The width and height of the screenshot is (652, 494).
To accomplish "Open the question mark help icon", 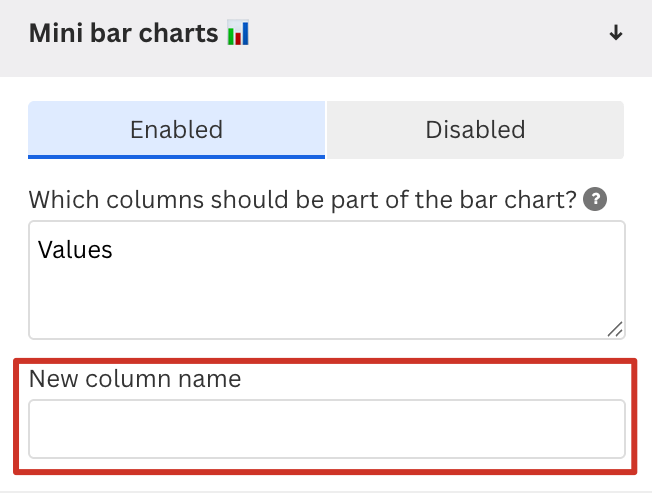I will click(595, 199).
